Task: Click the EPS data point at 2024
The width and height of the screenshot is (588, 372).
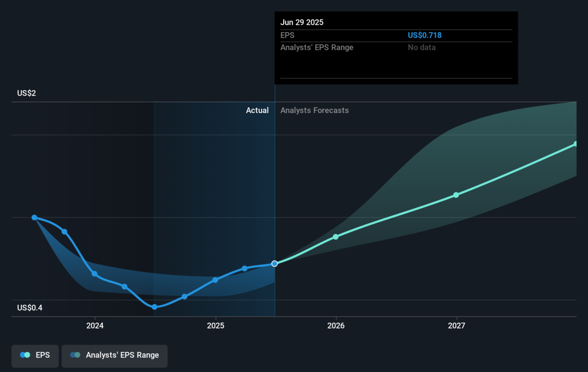Action: (x=94, y=274)
